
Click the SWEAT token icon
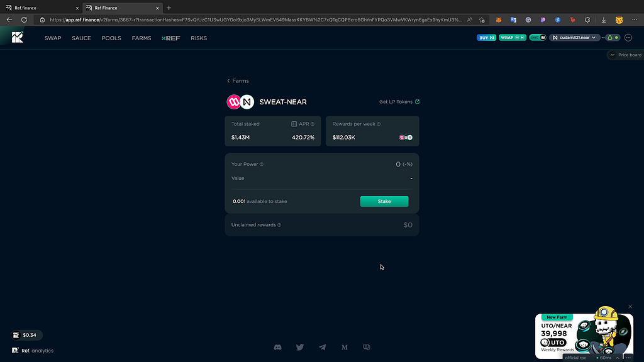coord(234,102)
